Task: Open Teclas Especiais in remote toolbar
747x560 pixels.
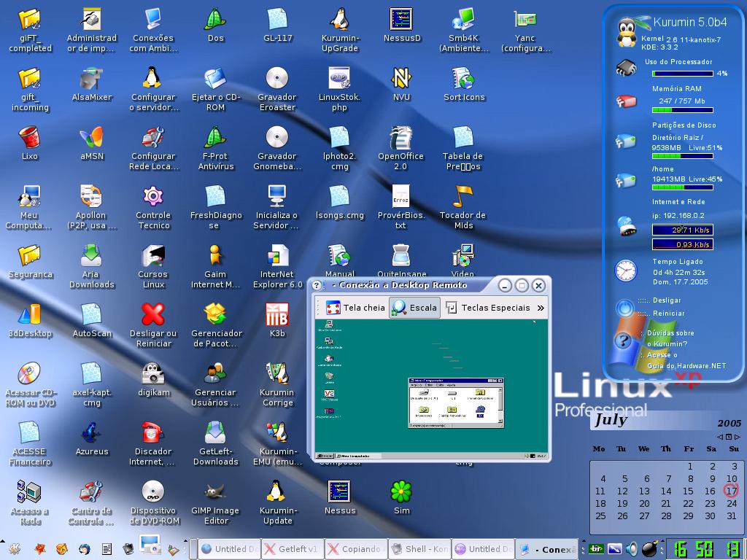Action: [488, 308]
